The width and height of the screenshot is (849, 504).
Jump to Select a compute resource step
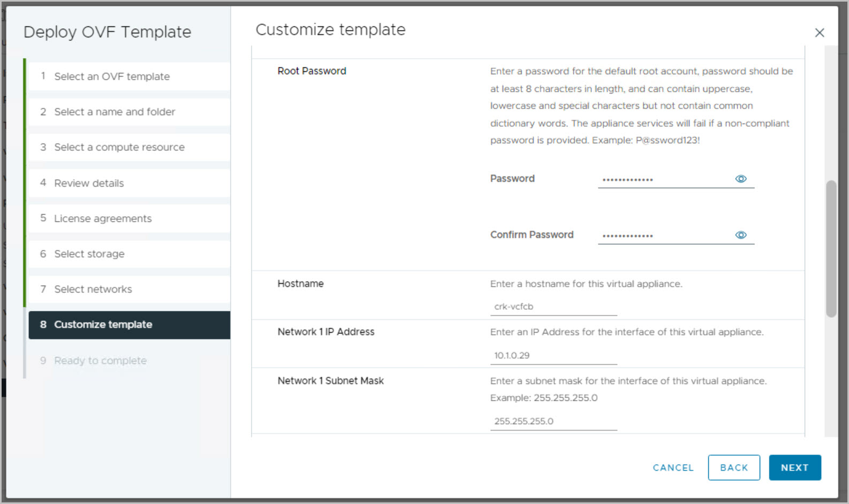tap(119, 147)
